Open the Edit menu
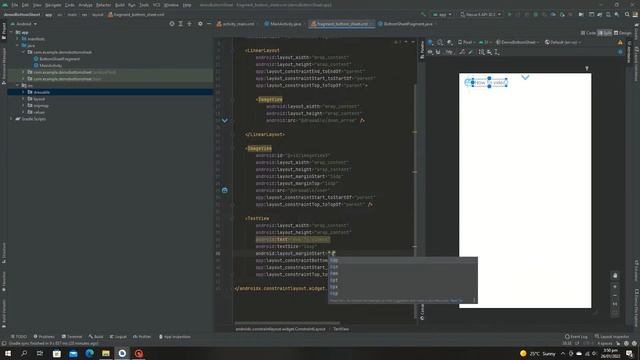 point(25,5)
